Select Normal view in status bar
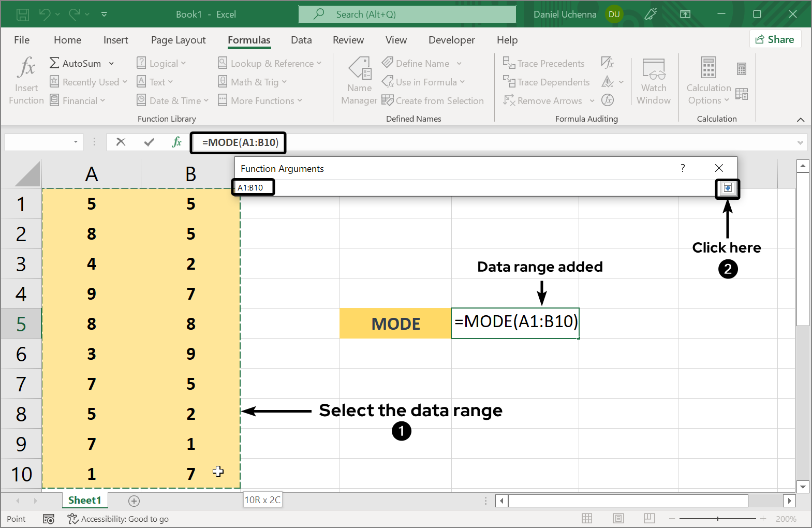Viewport: 812px width, 528px height. (587, 519)
